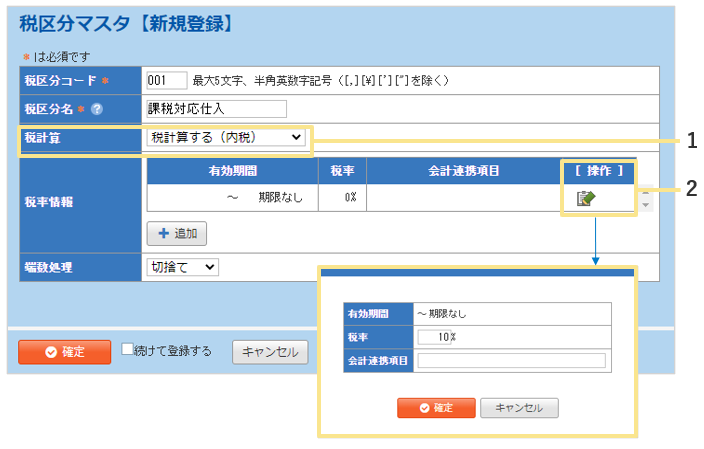Expand the 端数処理 切捨て dropdown
This screenshot has height=449, width=704.
pyautogui.click(x=182, y=267)
